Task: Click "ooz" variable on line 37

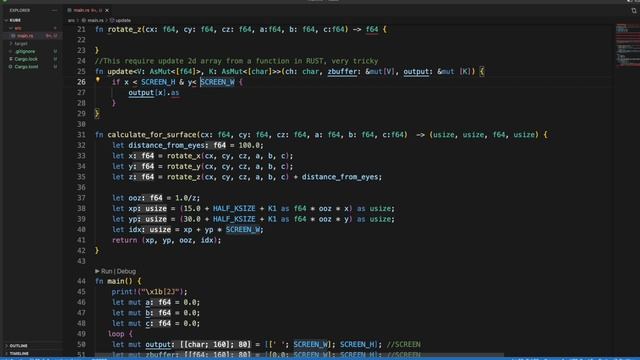Action: (135, 198)
